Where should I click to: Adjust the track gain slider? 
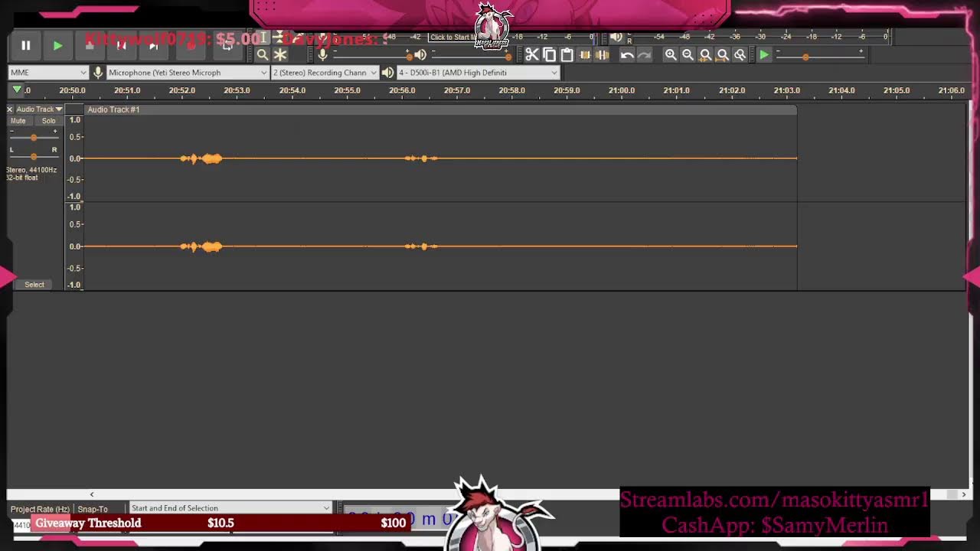click(34, 137)
